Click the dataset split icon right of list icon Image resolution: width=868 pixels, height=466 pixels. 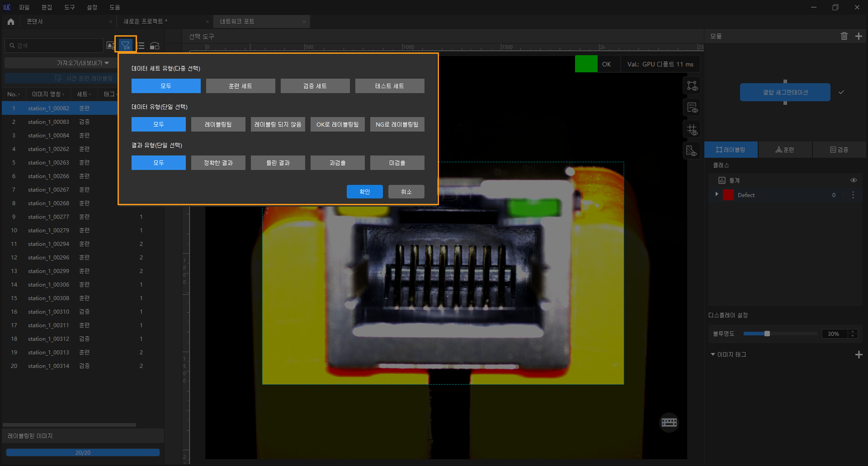pyautogui.click(x=155, y=46)
